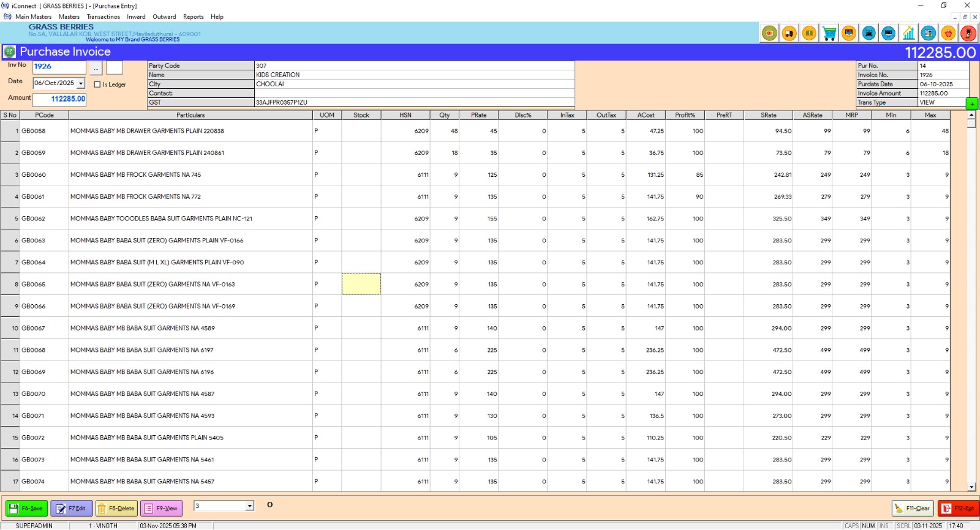Screen dimensions: 980x530
Task: Click the growth bar chart icon
Action: tap(909, 34)
